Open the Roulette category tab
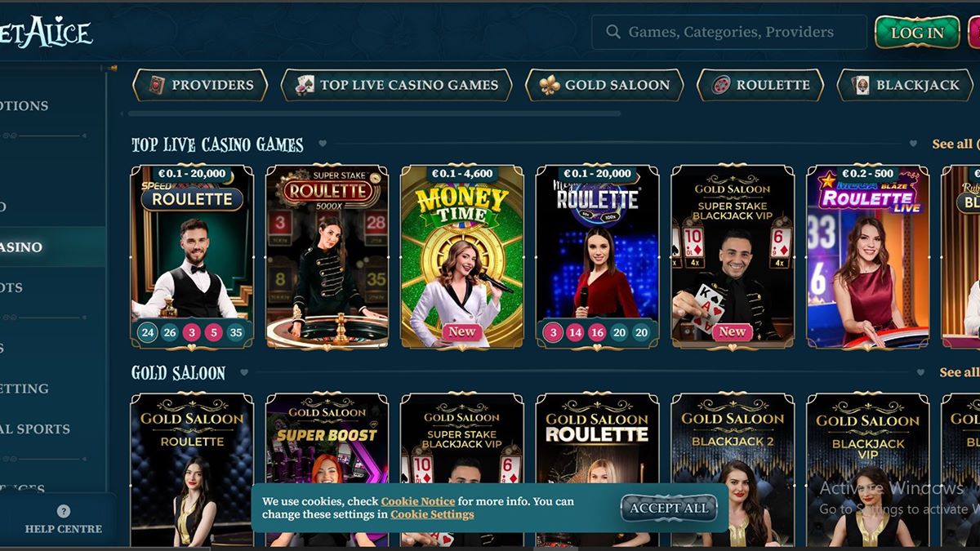The image size is (980, 551). [x=761, y=85]
